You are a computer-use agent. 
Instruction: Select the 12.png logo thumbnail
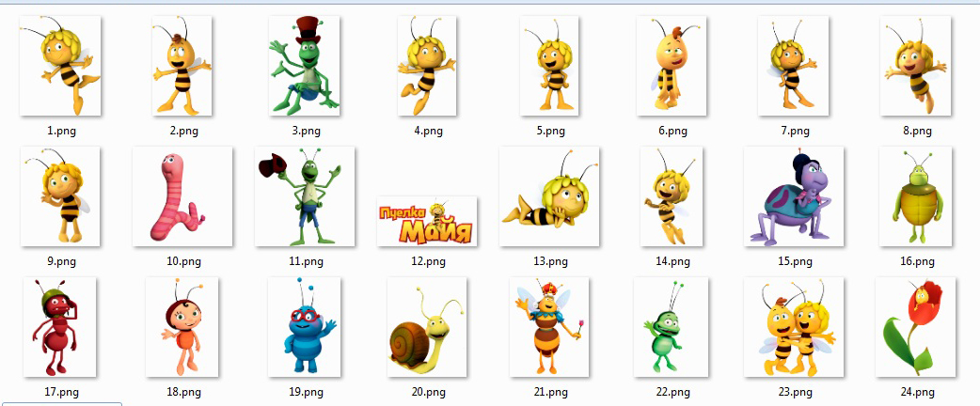pyautogui.click(x=427, y=221)
